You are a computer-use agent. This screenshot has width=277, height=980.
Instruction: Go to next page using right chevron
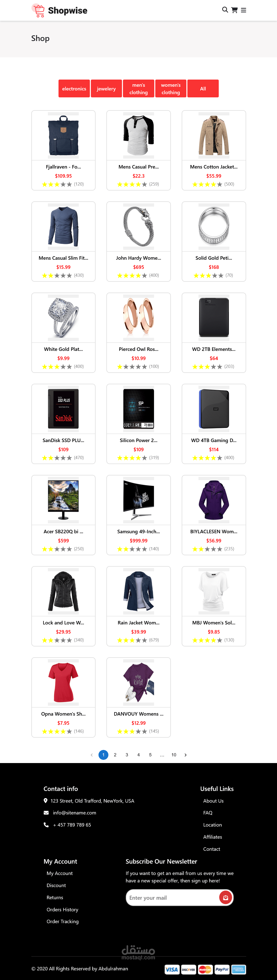[x=185, y=755]
